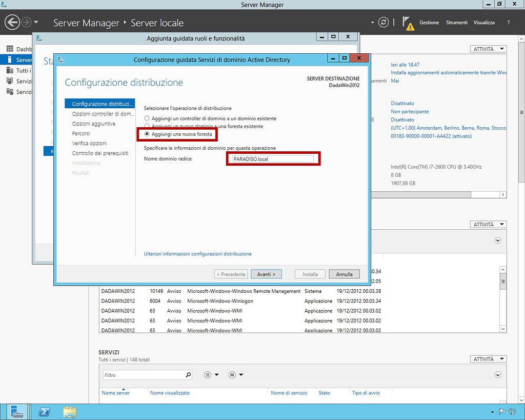Click the Action Center flag in the tray
Viewport: 525px width, 420px height.
coord(502,412)
